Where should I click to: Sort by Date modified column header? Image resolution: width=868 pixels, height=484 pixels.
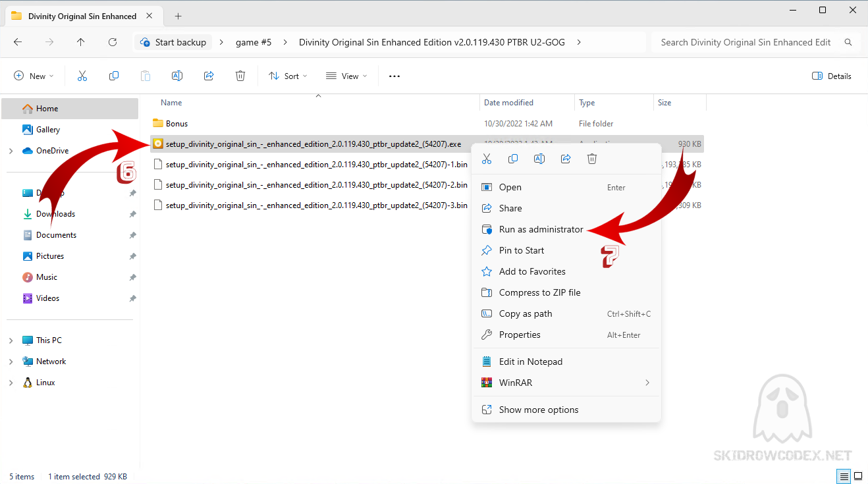point(508,103)
